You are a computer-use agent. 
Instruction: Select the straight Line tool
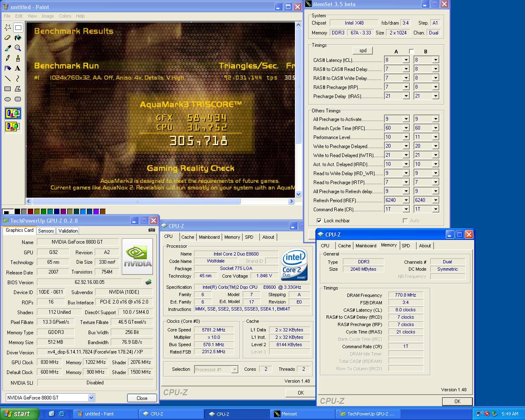[7, 79]
